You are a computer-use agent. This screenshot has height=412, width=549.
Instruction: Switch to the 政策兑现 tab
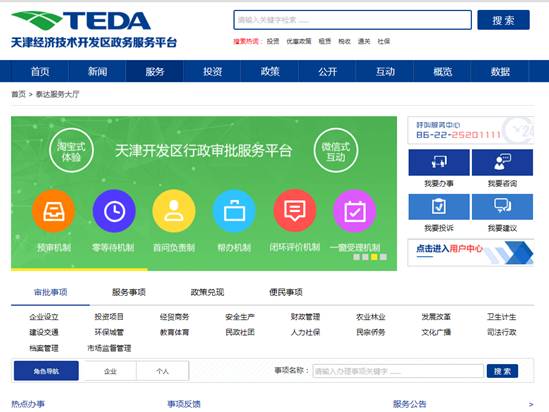pyautogui.click(x=207, y=292)
